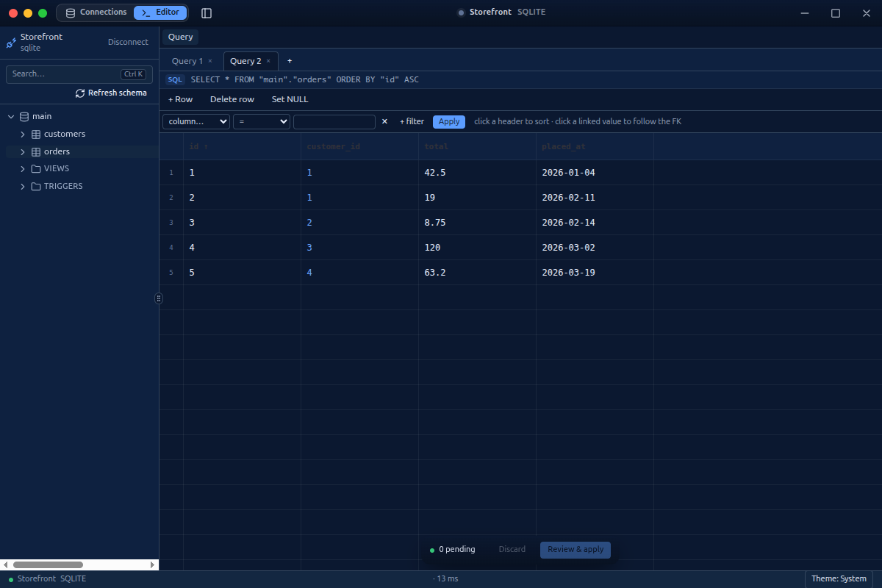This screenshot has width=882, height=588.
Task: Expand the orders table node
Action: 23,152
